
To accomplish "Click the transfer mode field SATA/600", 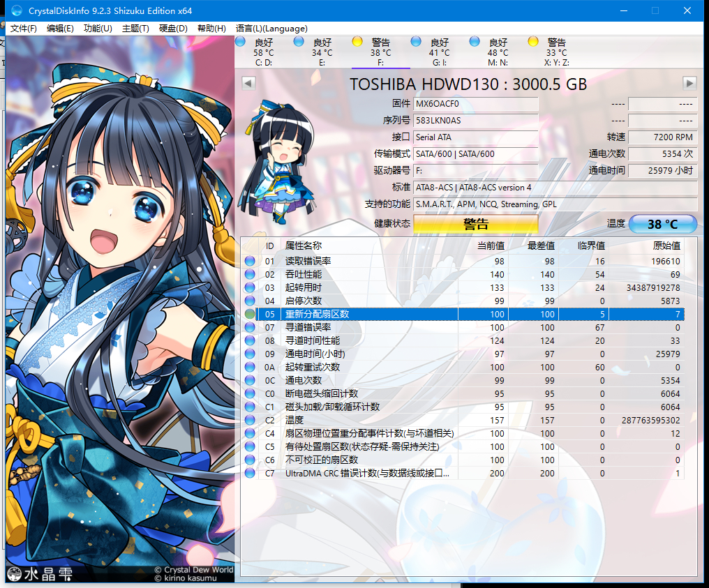I will (x=476, y=153).
